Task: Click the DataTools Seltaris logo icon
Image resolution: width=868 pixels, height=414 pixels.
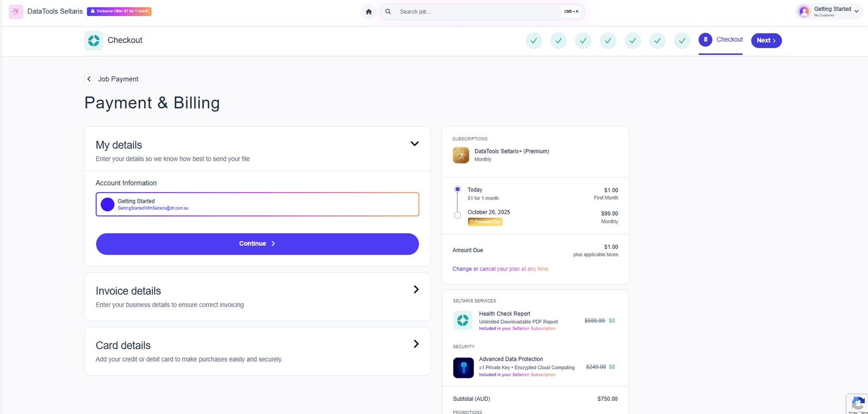Action: pyautogui.click(x=16, y=11)
